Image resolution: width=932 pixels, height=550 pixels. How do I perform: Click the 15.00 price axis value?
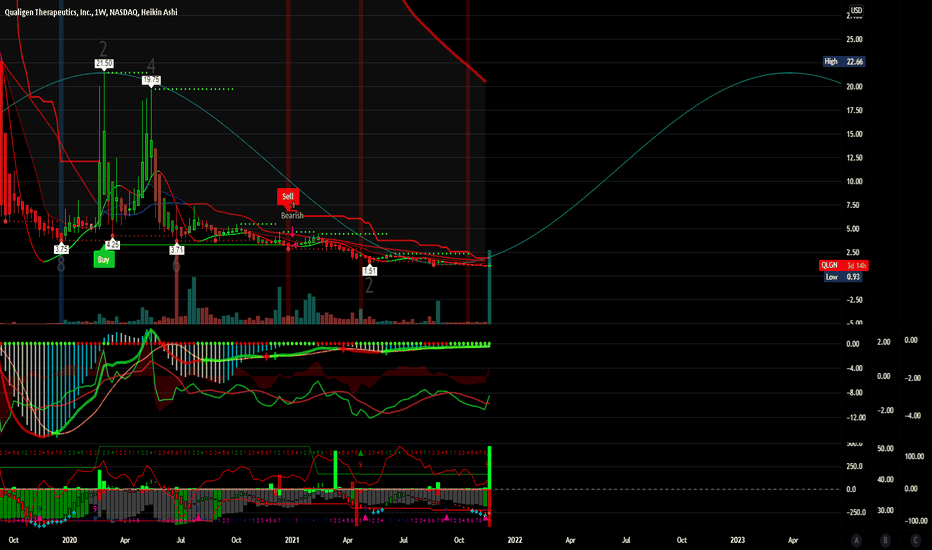point(854,134)
